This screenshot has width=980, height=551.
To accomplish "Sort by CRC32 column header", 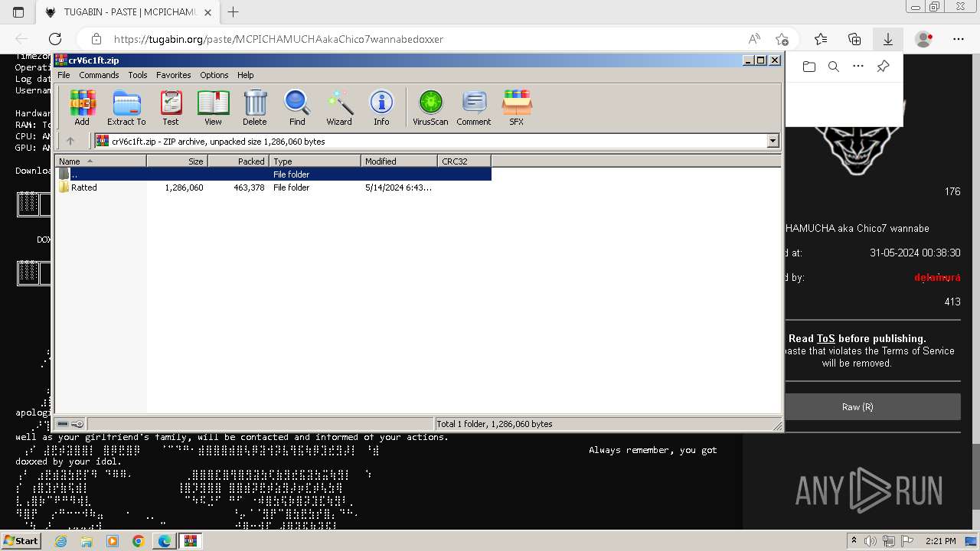I will coord(464,161).
